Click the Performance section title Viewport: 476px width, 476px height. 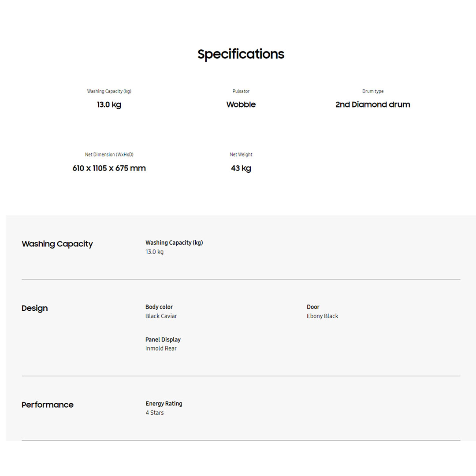(x=48, y=405)
